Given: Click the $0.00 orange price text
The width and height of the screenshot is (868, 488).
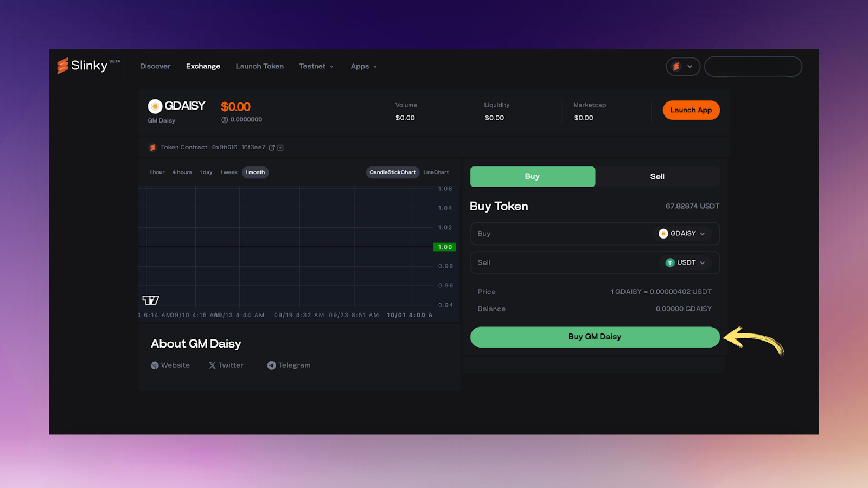Looking at the screenshot, I should click(x=235, y=107).
